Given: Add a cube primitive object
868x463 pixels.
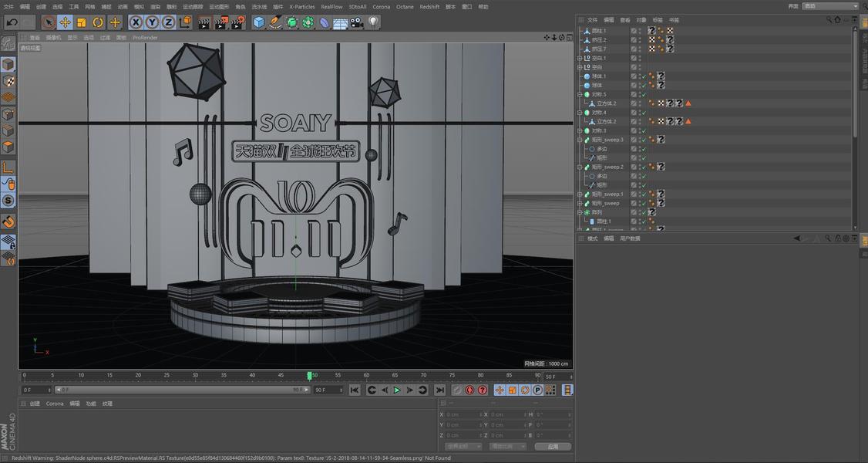Looking at the screenshot, I should 258,22.
